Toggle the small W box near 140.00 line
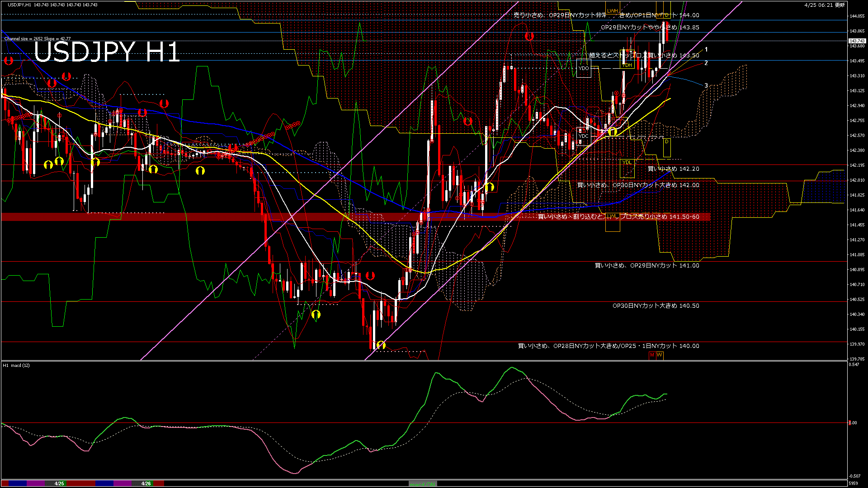 coord(659,355)
